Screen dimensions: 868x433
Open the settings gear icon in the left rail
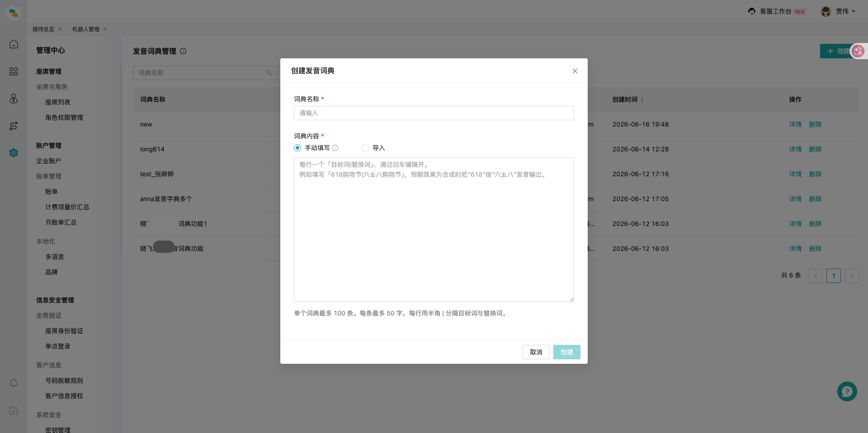pos(14,153)
